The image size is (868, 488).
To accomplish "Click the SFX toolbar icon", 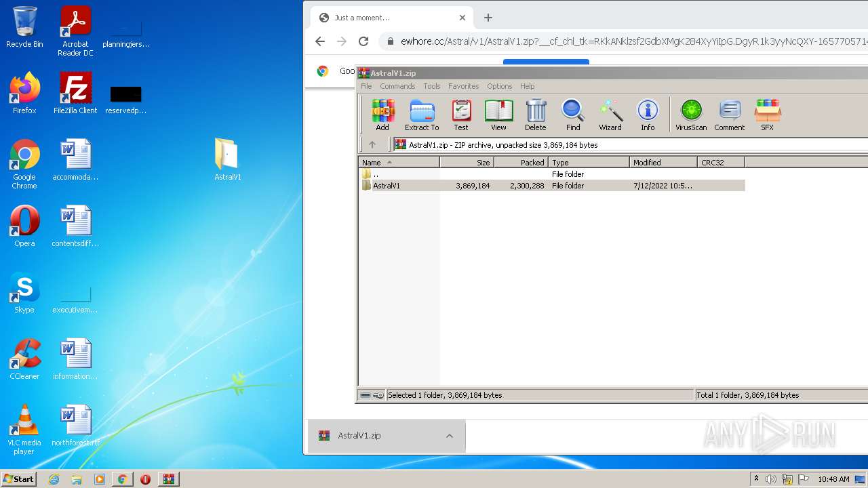I will [767, 115].
